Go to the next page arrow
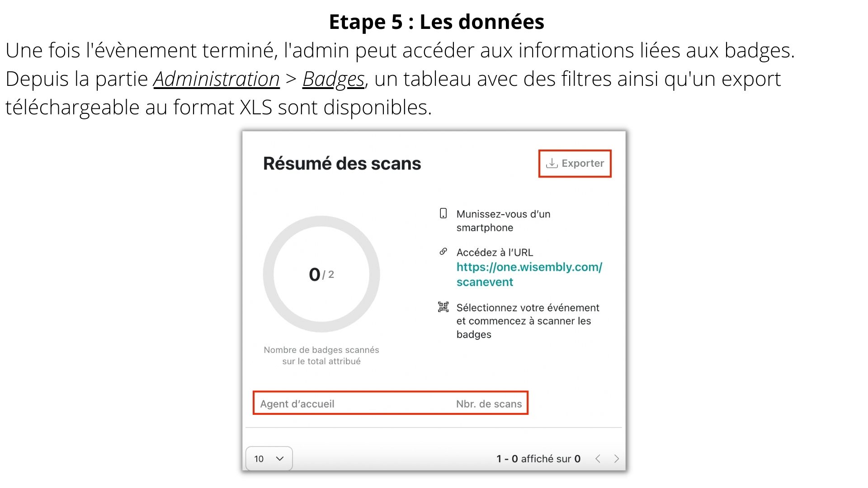 616,459
